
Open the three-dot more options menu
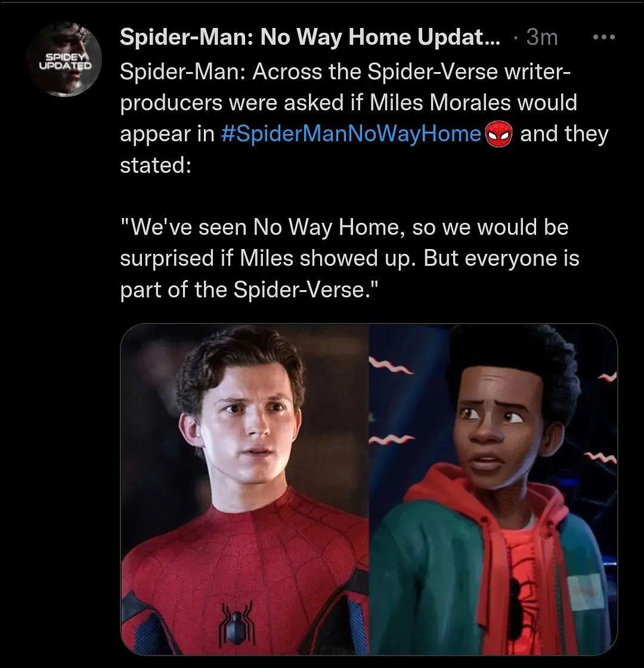[x=604, y=37]
